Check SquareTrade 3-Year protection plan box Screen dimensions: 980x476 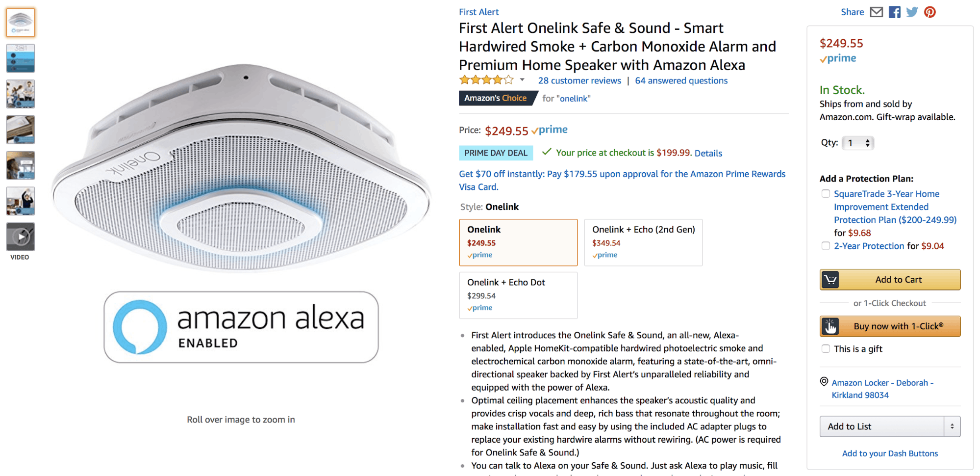click(826, 194)
